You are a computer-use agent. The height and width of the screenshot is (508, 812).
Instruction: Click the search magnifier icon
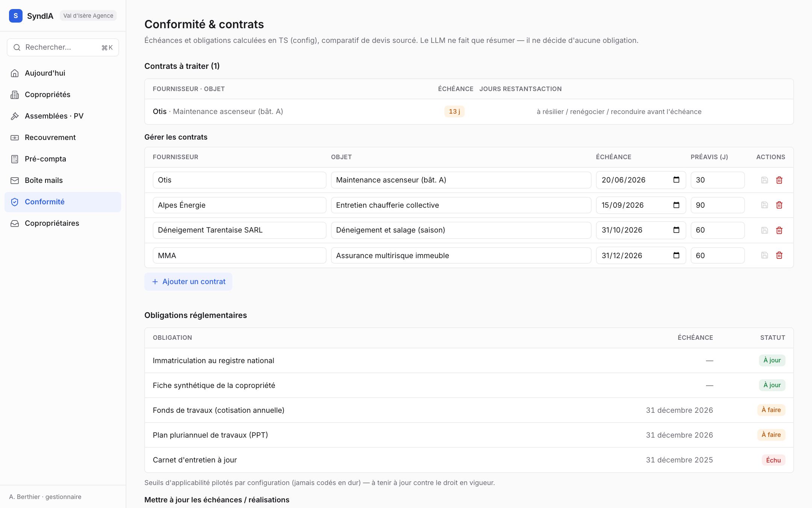pyautogui.click(x=17, y=47)
